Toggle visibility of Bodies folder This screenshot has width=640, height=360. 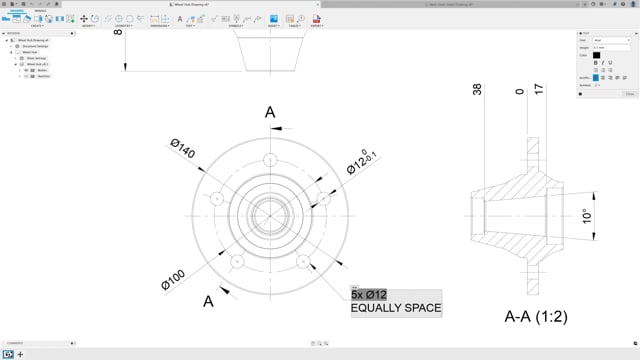(x=26, y=70)
